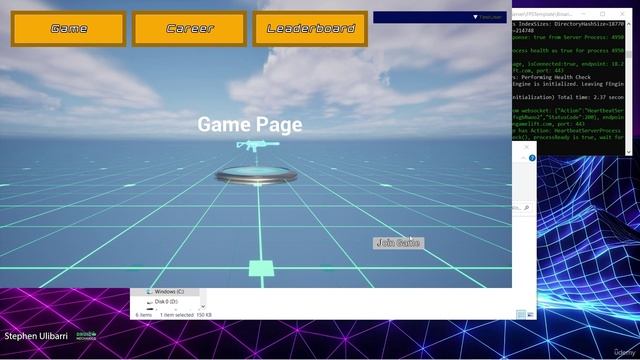Image resolution: width=640 pixels, height=360 pixels.
Task: Collapse the File Explorer ribbon chevron
Action: click(524, 158)
